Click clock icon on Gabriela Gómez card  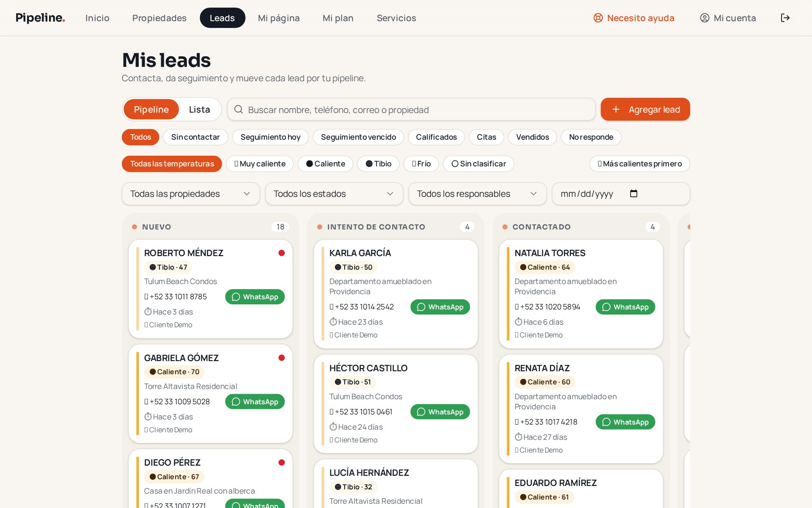(148, 417)
